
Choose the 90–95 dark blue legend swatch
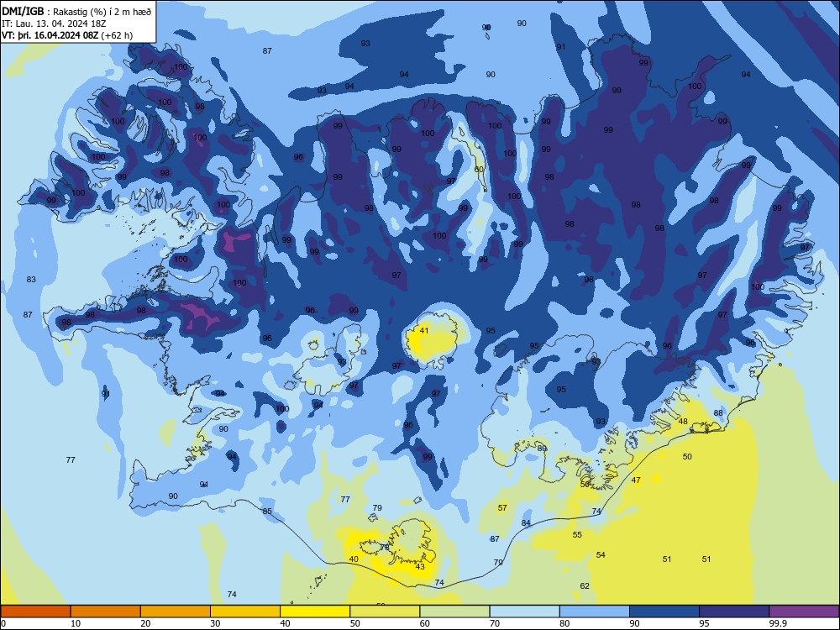click(x=664, y=612)
